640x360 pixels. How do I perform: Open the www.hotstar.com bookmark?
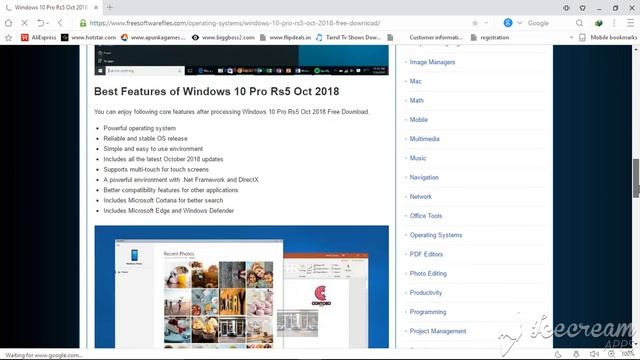[x=89, y=38]
